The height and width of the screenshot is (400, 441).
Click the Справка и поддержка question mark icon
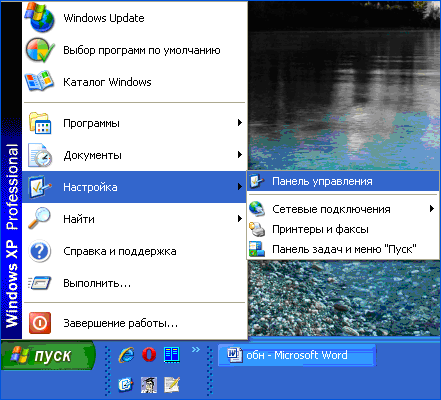coord(40,251)
